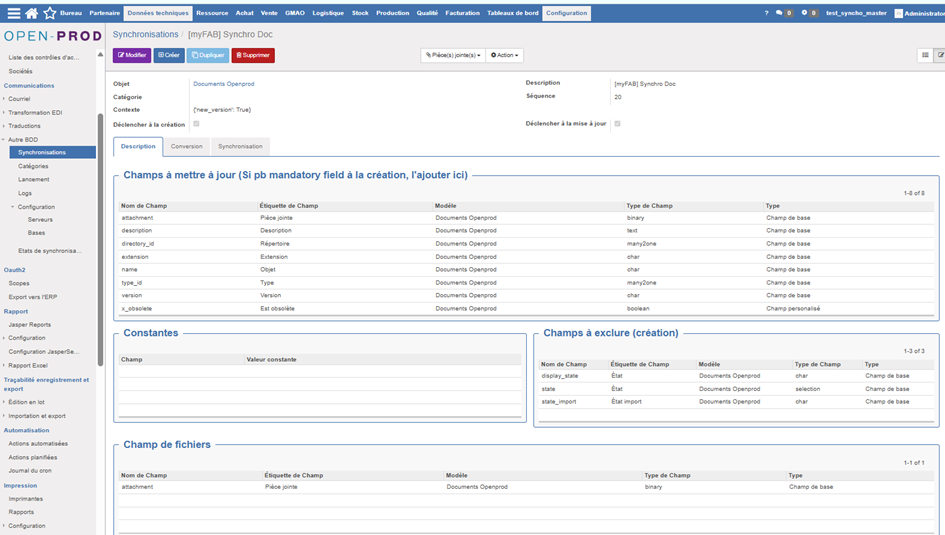Open the Production top menu

(392, 13)
